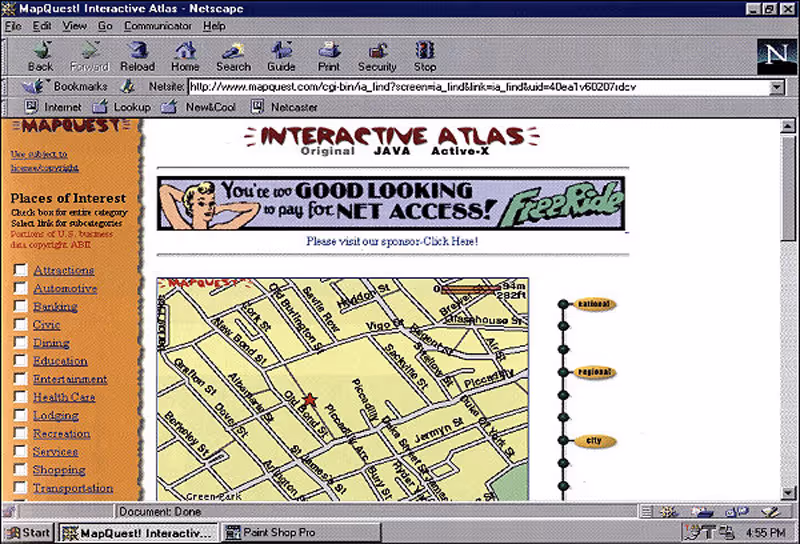Viewport: 800px width, 544px height.
Task: Check the Attractions checkbox
Action: tap(20, 269)
